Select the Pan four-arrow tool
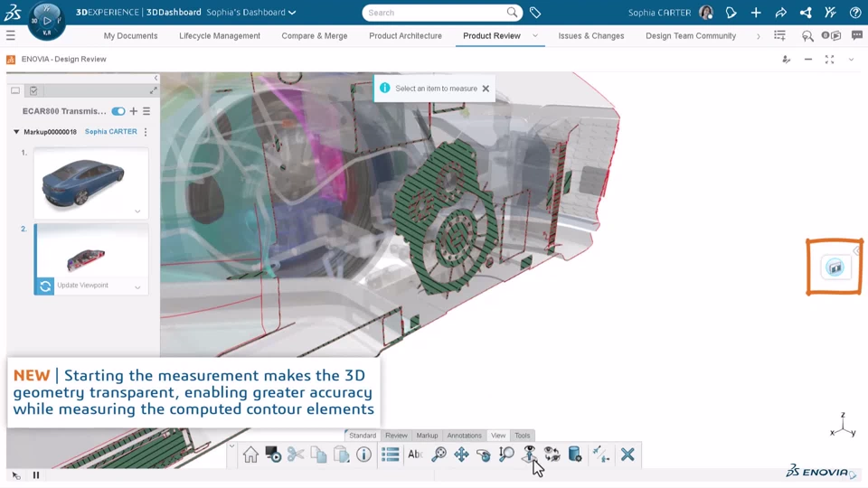 (461, 455)
